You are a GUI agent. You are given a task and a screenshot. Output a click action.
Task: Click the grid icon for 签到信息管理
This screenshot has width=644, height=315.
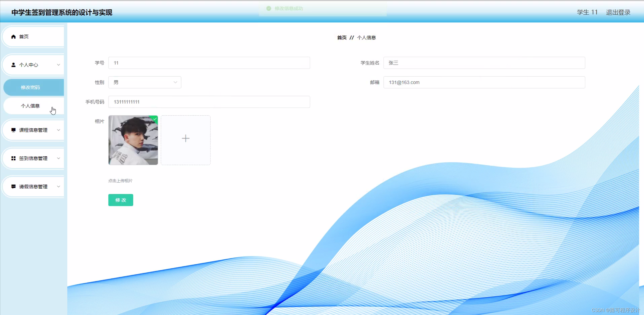point(13,158)
